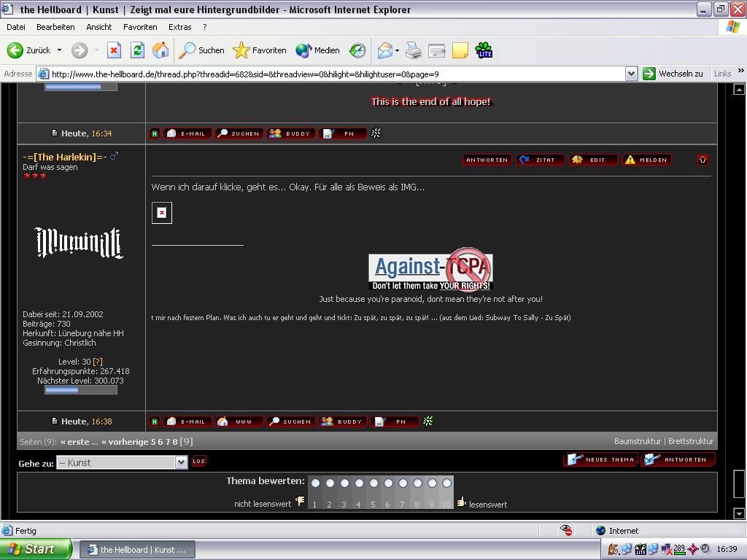Refresh the page with the reload icon
This screenshot has width=747, height=560.
pyautogui.click(x=137, y=50)
